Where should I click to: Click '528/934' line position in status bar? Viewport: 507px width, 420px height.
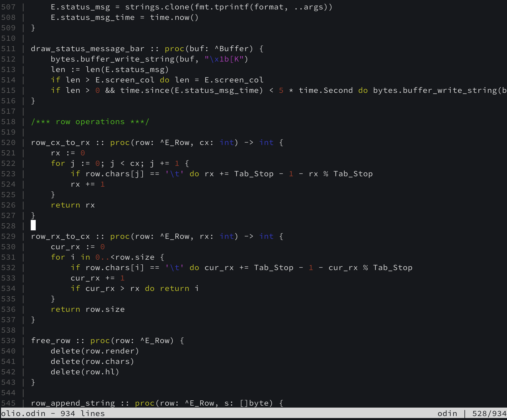click(489, 414)
